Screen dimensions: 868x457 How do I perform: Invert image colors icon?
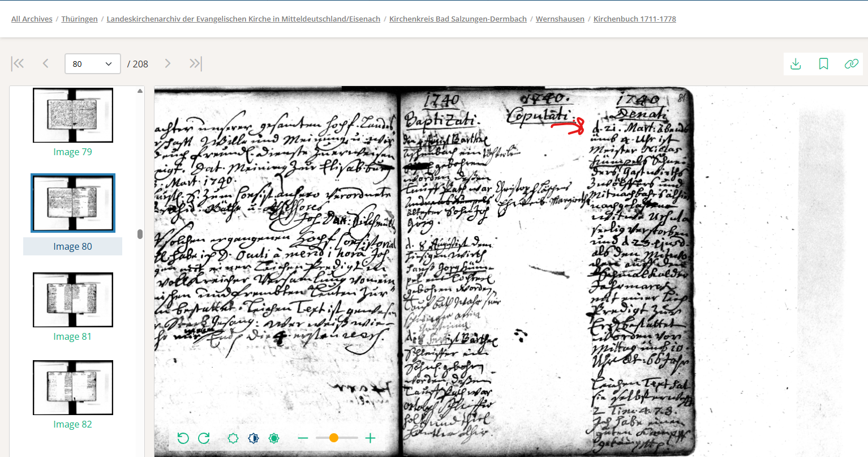[x=274, y=438]
